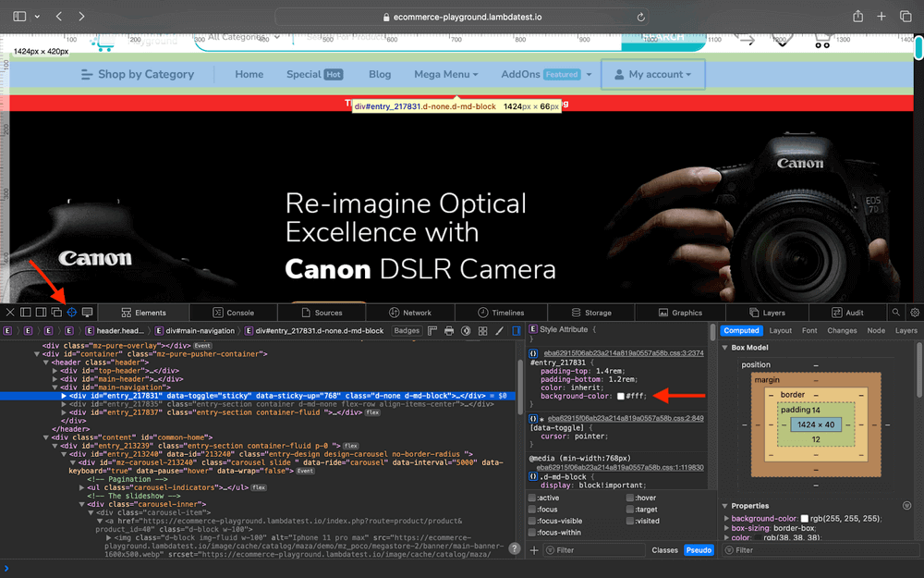Click the Classes button
The height and width of the screenshot is (578, 924).
(x=664, y=550)
